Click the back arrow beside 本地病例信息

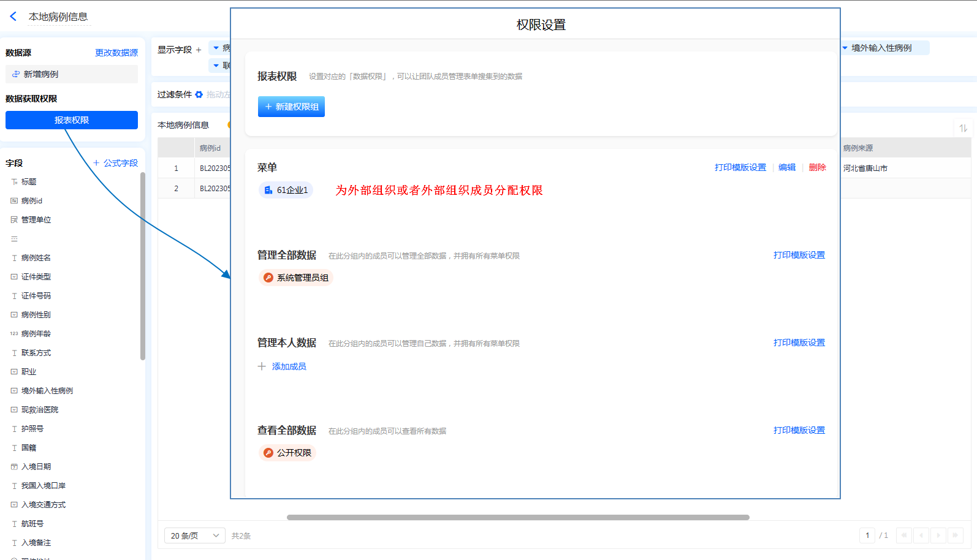(x=13, y=17)
